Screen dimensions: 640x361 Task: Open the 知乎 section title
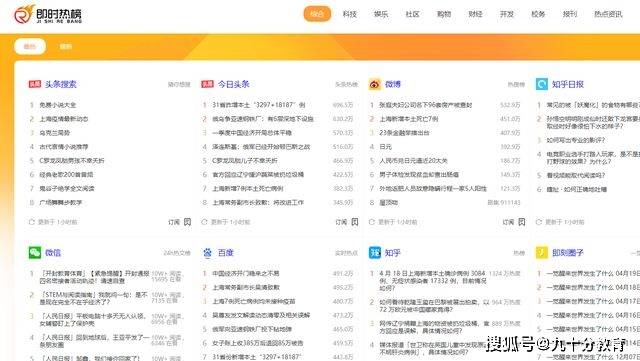393,252
